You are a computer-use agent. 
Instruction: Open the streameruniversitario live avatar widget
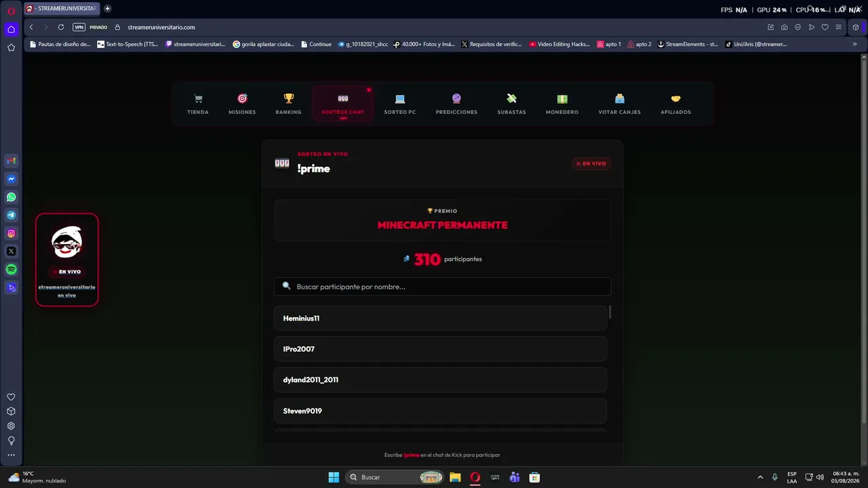click(x=66, y=260)
